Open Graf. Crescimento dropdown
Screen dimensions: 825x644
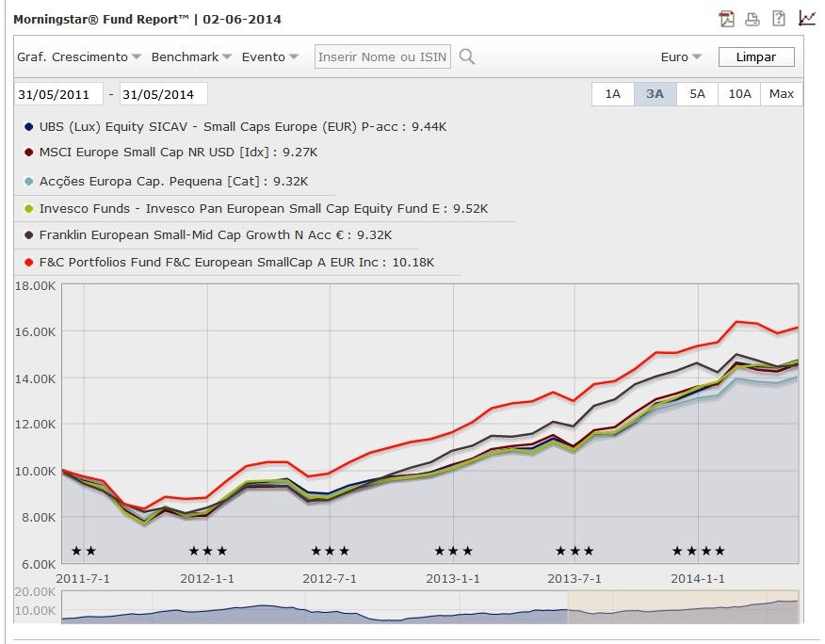point(79,56)
